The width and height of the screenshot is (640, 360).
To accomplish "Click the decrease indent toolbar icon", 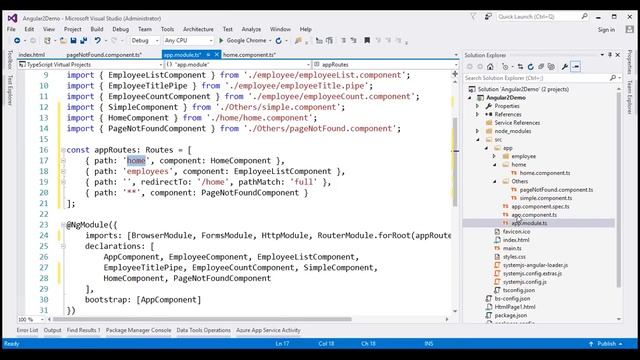I will (x=319, y=40).
